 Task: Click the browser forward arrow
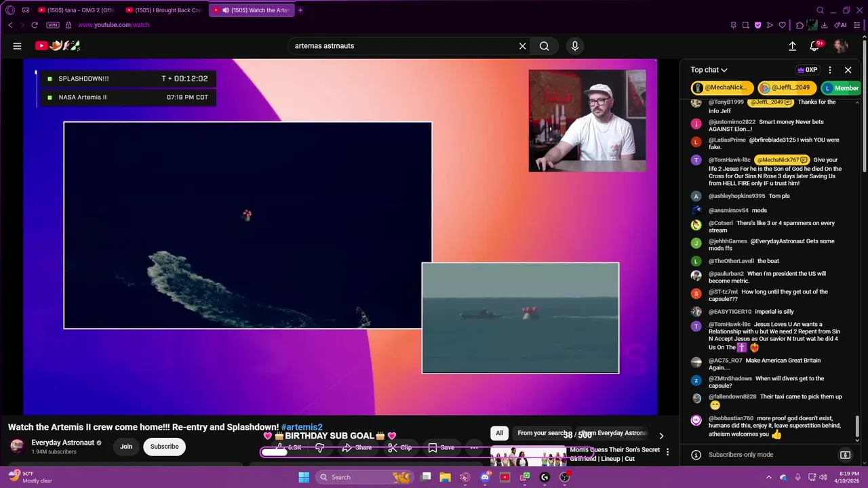(22, 25)
